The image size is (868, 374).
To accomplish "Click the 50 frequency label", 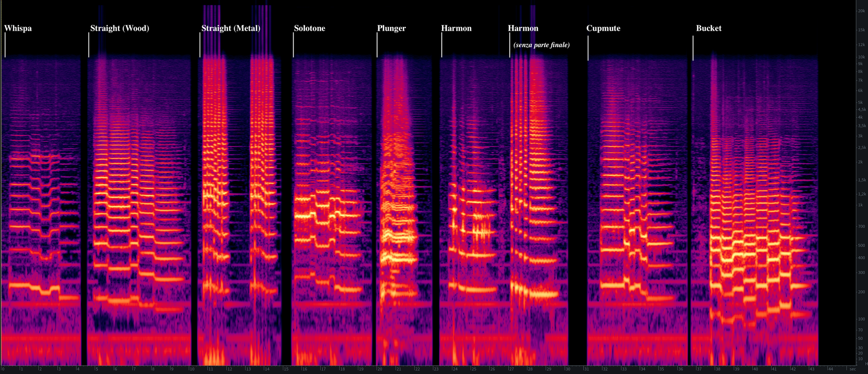I will [x=860, y=339].
